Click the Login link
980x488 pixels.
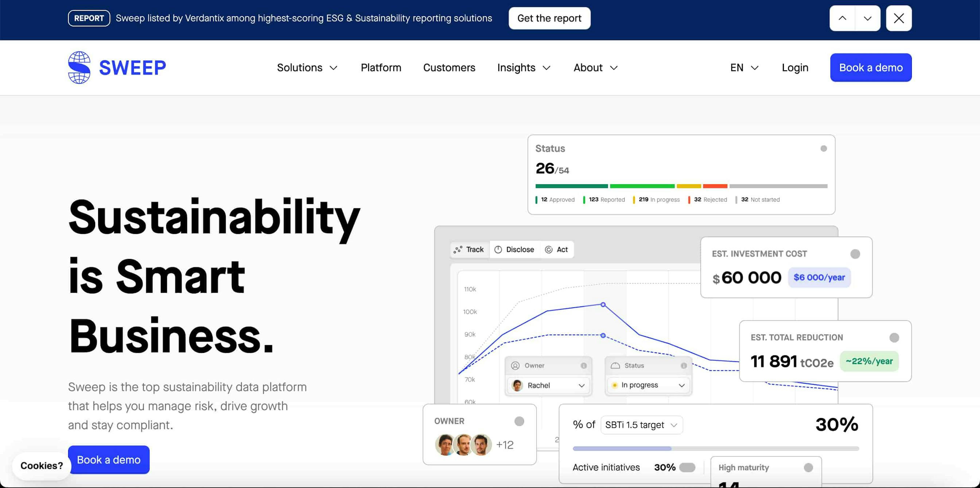point(795,68)
